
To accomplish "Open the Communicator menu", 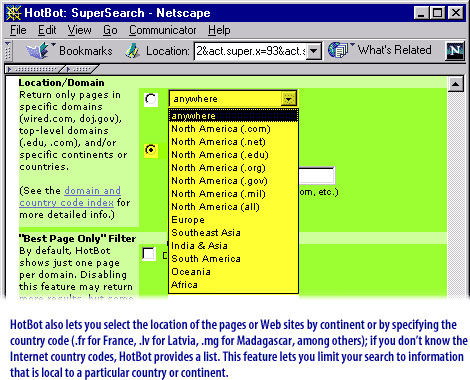I will [x=163, y=30].
